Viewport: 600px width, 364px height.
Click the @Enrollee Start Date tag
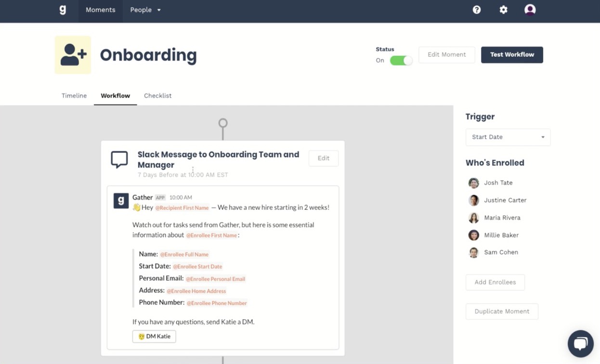[197, 266]
